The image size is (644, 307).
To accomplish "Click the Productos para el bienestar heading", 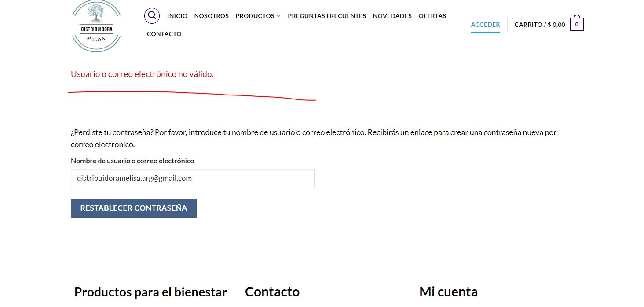I will coord(150,292).
